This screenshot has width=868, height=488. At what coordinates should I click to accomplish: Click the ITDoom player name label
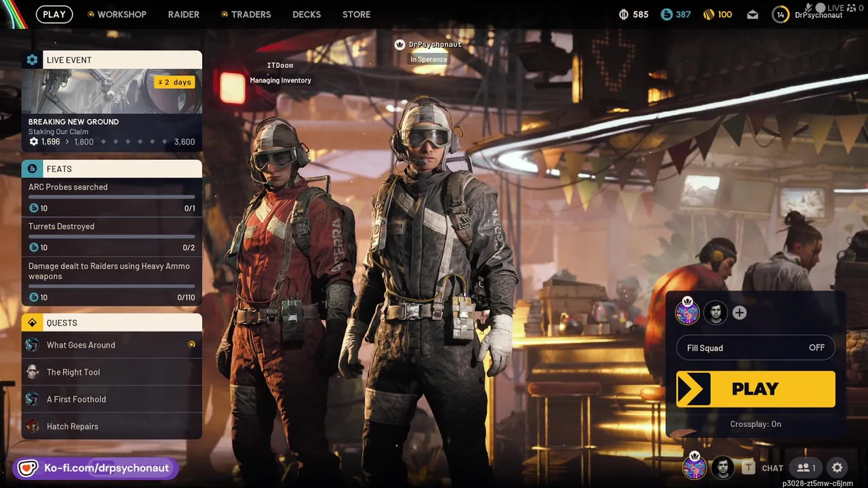280,66
